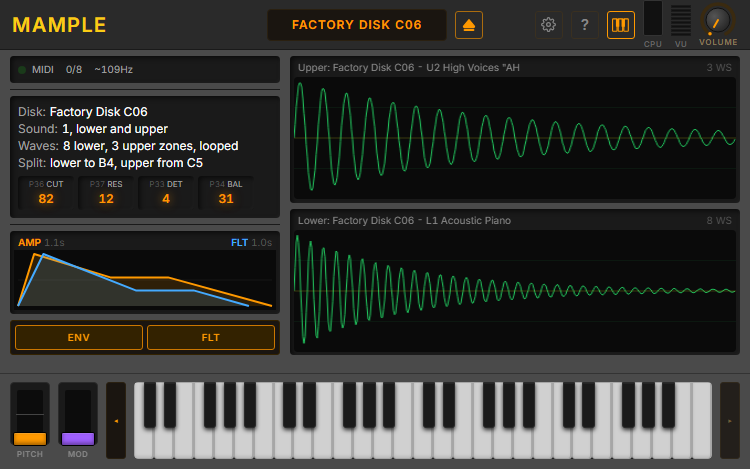The width and height of the screenshot is (750, 469).
Task: Click the Volume knob
Action: tap(718, 21)
